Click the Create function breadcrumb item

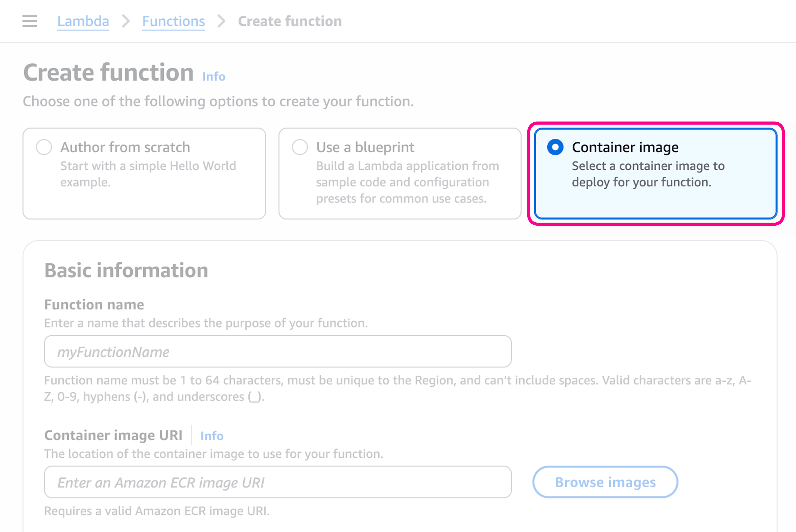click(x=290, y=21)
